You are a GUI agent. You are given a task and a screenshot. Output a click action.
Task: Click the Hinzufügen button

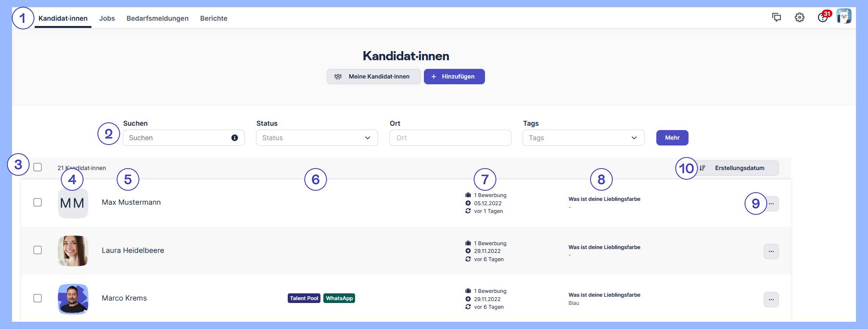454,77
